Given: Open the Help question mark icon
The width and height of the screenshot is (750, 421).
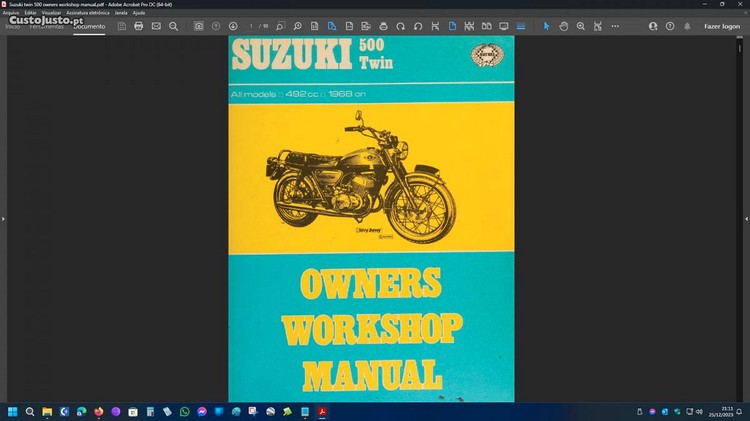Looking at the screenshot, I should pos(670,26).
